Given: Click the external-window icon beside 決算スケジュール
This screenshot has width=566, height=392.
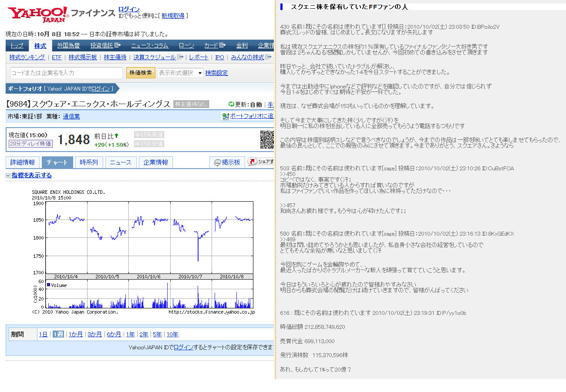Looking at the screenshot, I should point(180,57).
